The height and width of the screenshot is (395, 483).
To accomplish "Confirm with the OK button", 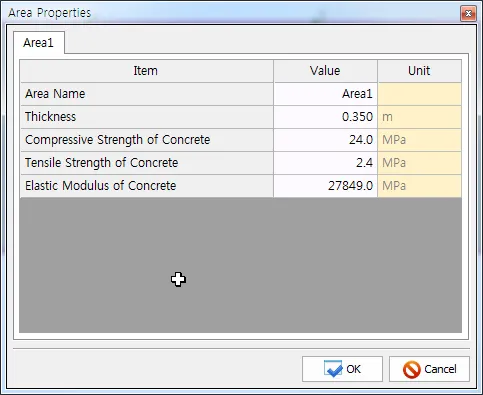I will point(342,369).
